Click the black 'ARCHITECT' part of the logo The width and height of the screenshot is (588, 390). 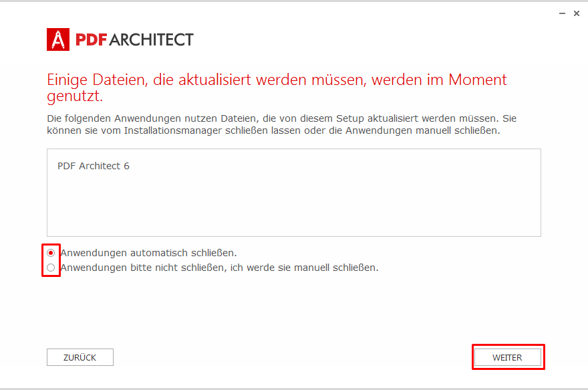[152, 39]
